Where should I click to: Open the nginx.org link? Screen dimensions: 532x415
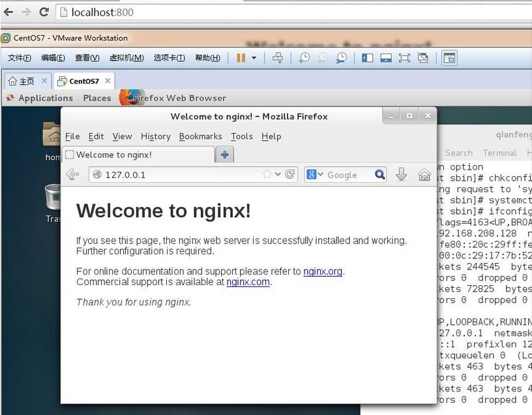[323, 271]
